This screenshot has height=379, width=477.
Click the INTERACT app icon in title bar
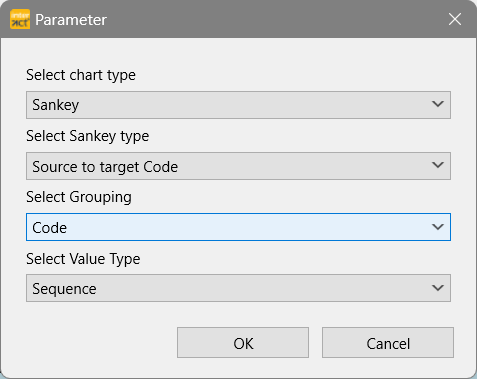pyautogui.click(x=20, y=19)
